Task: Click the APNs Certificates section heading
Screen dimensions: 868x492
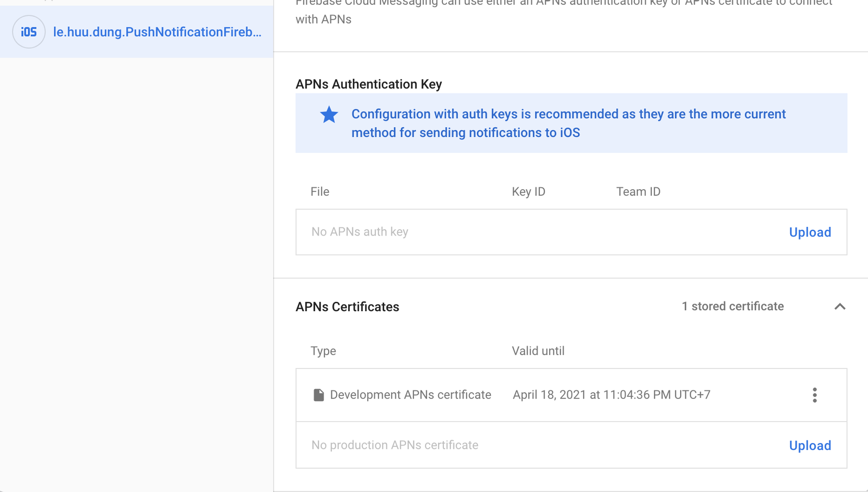Action: 347,307
